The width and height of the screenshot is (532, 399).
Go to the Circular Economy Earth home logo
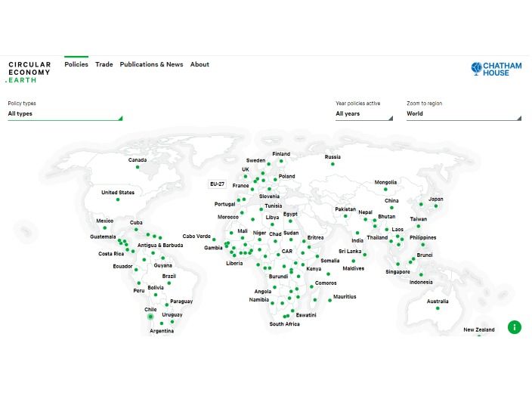[29, 72]
